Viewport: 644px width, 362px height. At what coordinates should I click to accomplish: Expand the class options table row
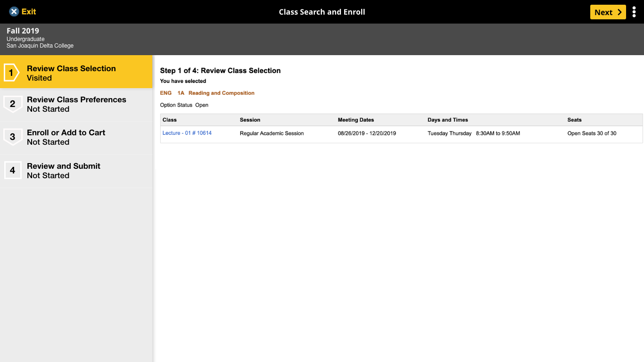tap(401, 133)
